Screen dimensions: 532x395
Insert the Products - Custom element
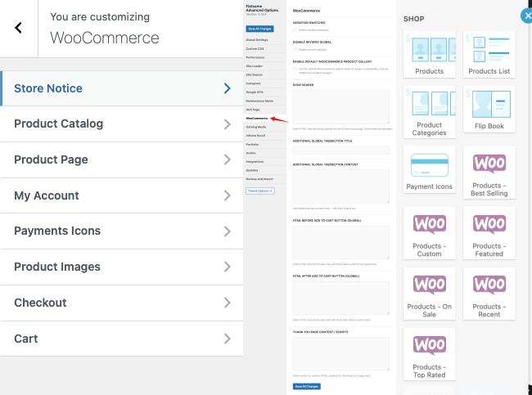click(429, 233)
